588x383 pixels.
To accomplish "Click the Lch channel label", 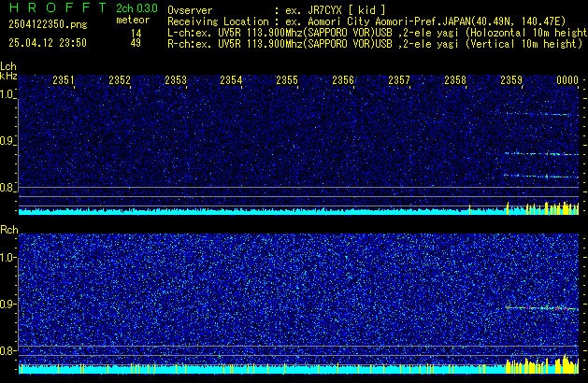I will pos(8,66).
